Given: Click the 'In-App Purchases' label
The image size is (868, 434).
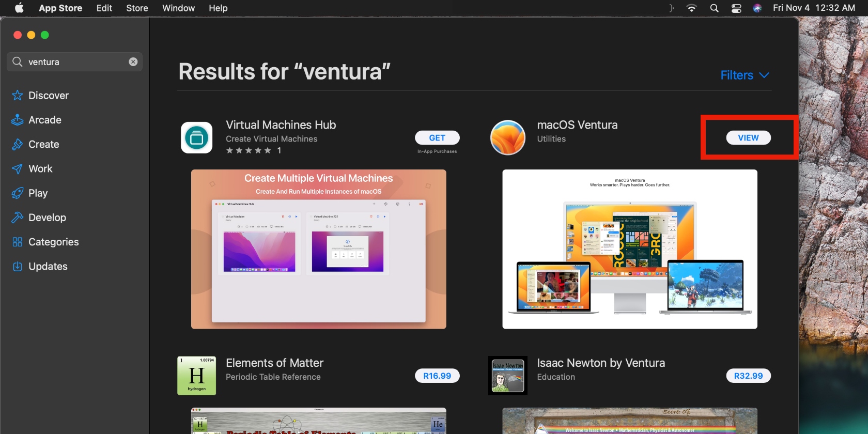Looking at the screenshot, I should click(437, 151).
